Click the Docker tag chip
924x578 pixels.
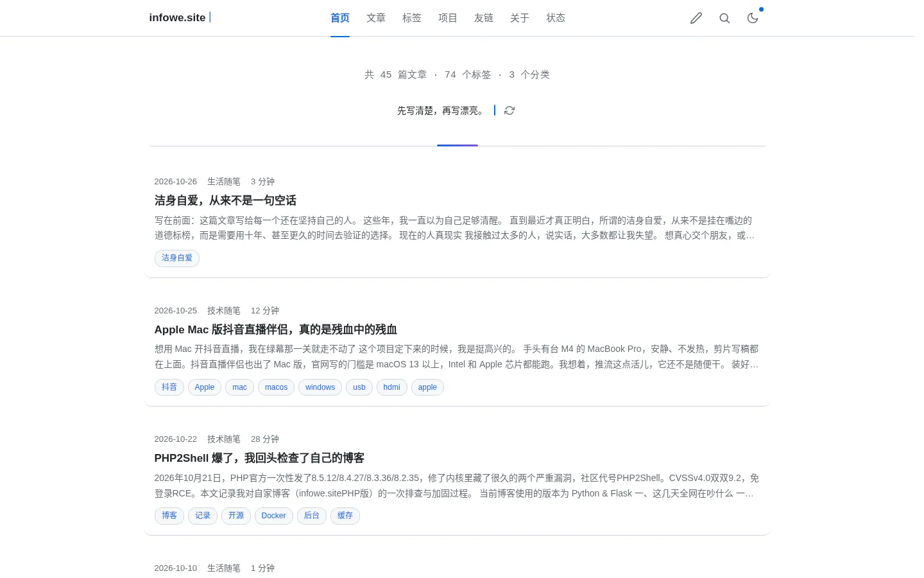click(274, 516)
